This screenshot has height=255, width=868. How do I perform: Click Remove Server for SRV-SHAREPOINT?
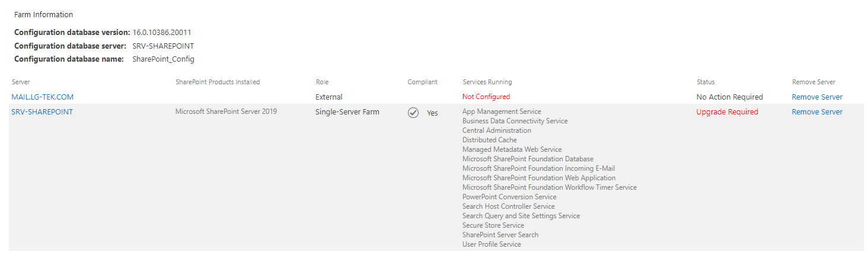(x=817, y=111)
